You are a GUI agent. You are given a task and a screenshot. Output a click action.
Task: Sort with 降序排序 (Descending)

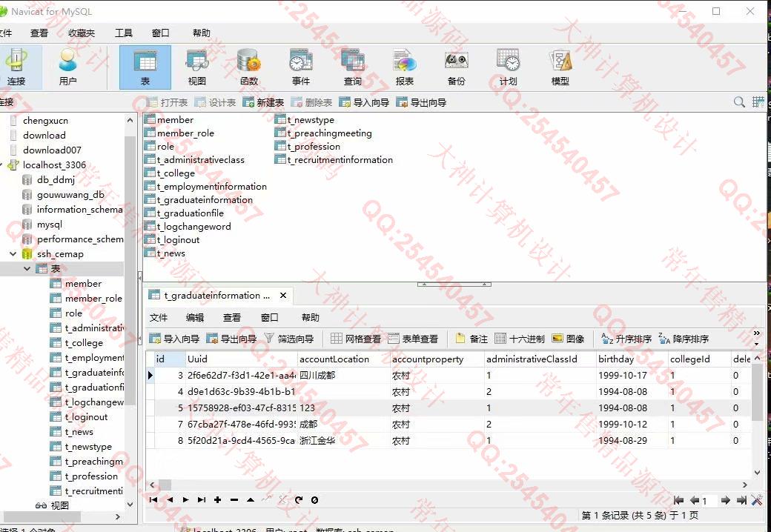pos(684,339)
